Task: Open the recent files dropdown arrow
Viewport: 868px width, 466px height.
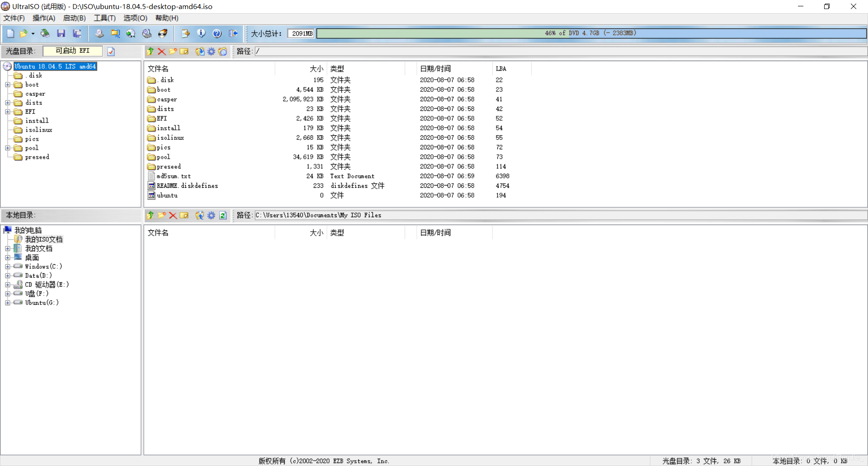Action: click(33, 33)
